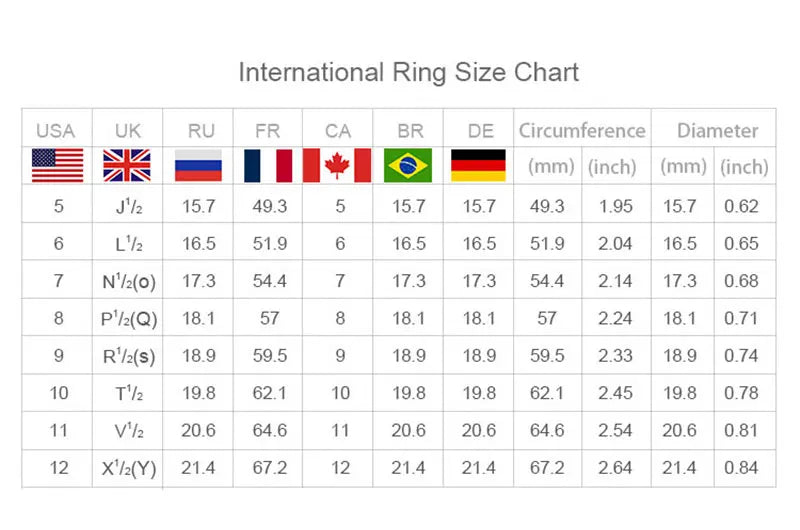Click the French flag icon

(268, 165)
